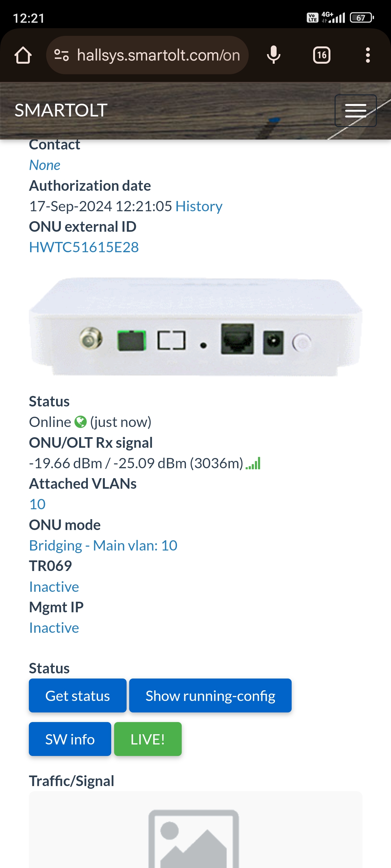Screen dimensions: 391x868
Task: Open the browser three-dot menu
Action: point(368,55)
